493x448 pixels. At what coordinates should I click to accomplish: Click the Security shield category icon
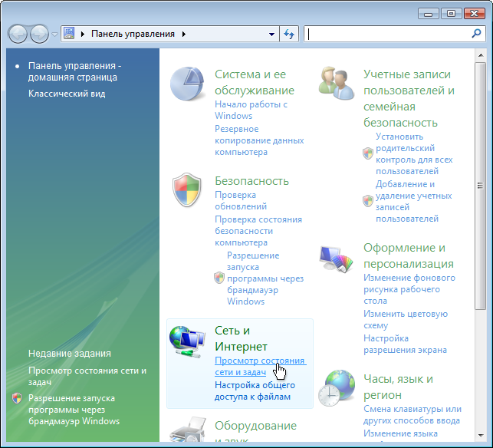(187, 189)
